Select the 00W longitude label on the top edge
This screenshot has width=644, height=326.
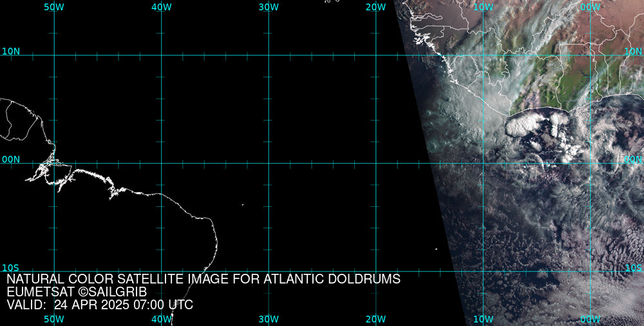coord(591,7)
